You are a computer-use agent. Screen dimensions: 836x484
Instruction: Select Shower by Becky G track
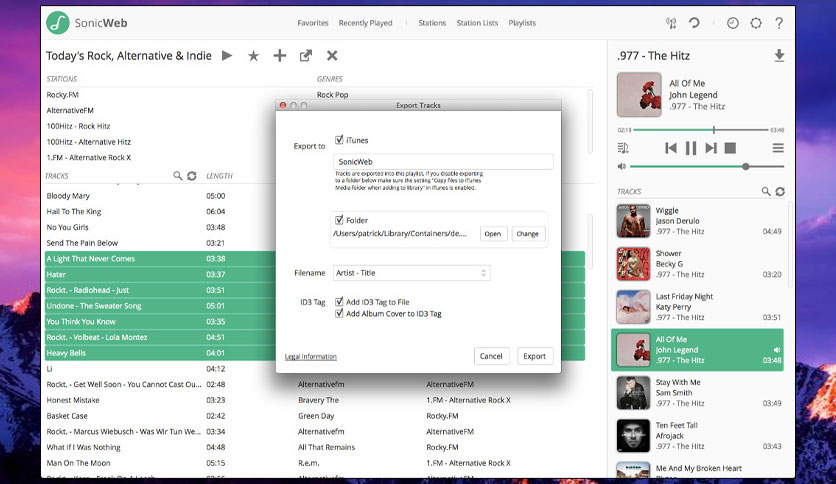[698, 264]
